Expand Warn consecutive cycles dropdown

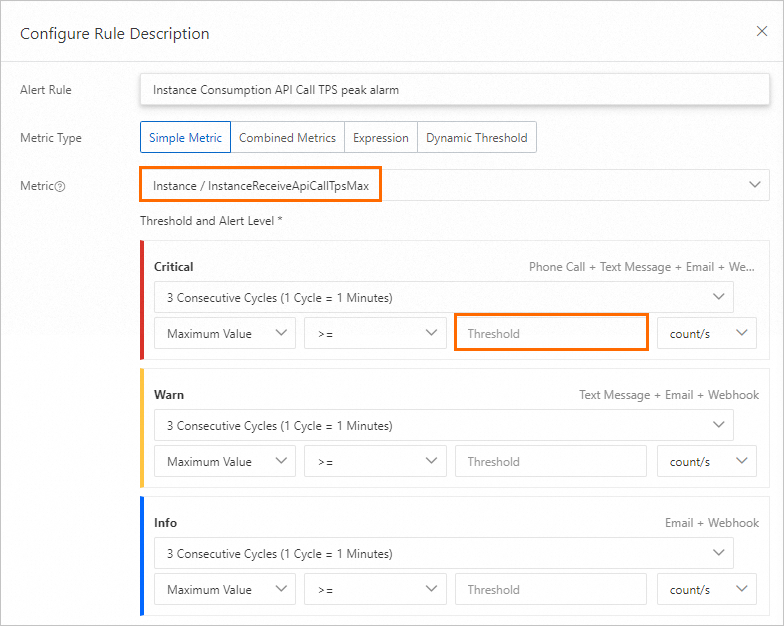tap(443, 426)
